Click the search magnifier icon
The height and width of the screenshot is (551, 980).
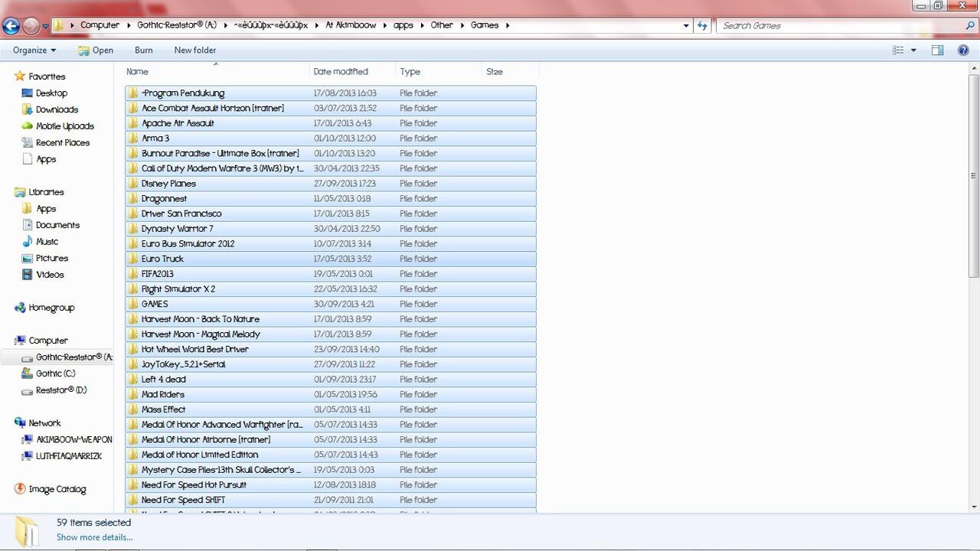(970, 25)
